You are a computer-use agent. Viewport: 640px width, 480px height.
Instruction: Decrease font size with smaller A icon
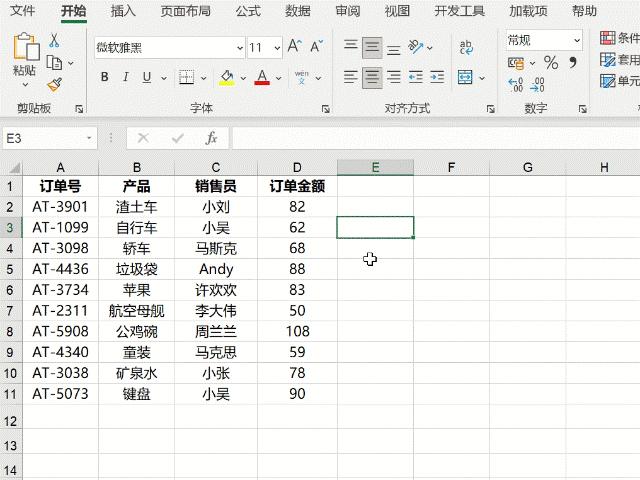coord(316,46)
